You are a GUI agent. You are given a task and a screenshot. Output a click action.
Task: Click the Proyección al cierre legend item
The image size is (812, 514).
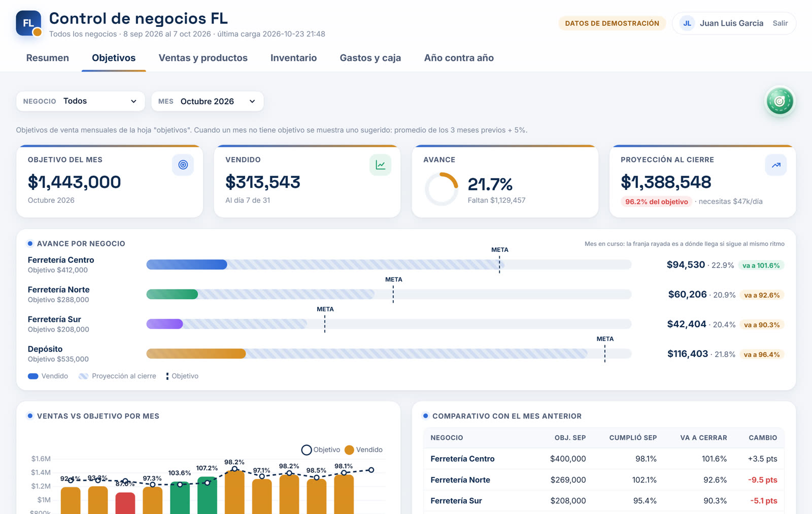pos(117,376)
